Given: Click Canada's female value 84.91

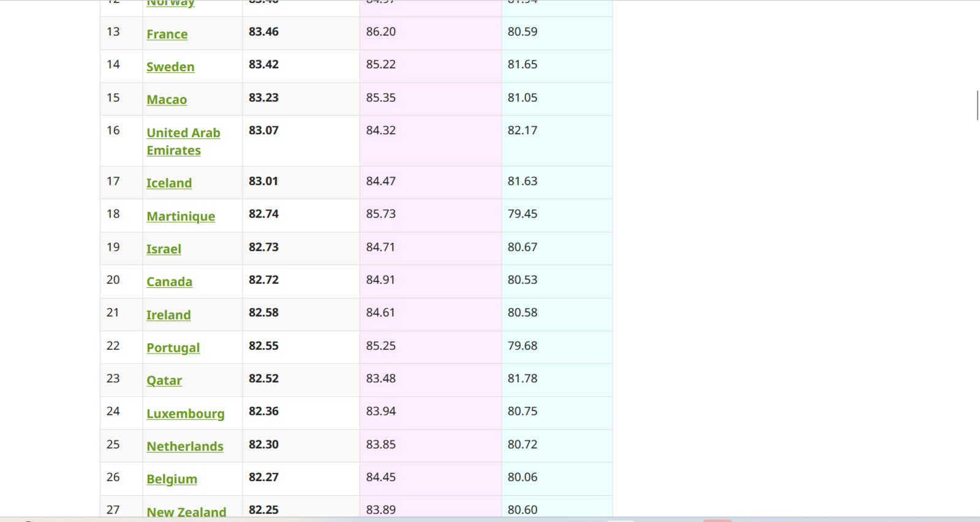Looking at the screenshot, I should pyautogui.click(x=381, y=280).
